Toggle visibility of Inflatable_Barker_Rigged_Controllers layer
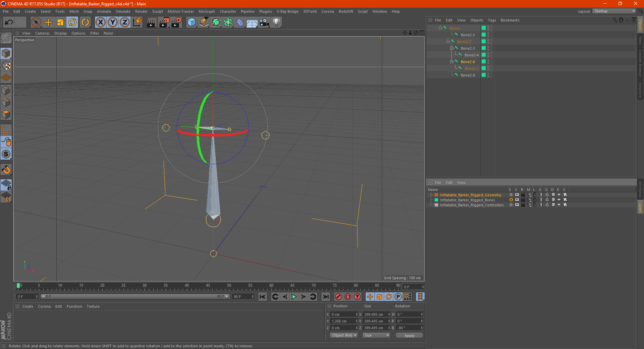 pyautogui.click(x=517, y=205)
